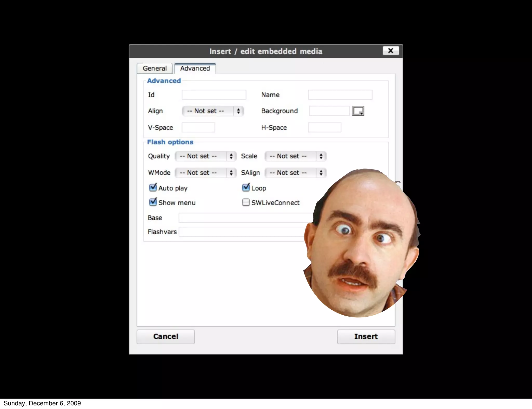Click the Insert button
The width and height of the screenshot is (532, 409).
[366, 337]
